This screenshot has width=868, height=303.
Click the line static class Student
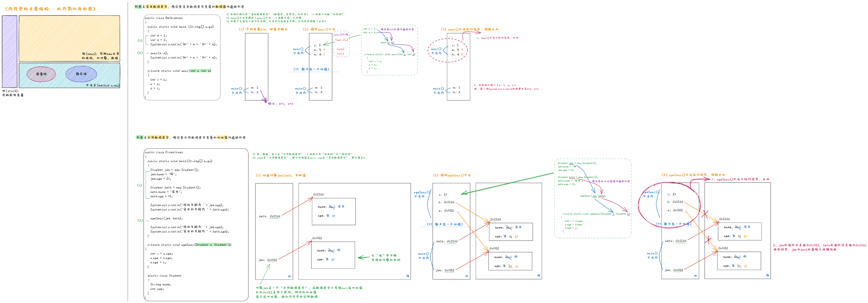click(x=164, y=275)
